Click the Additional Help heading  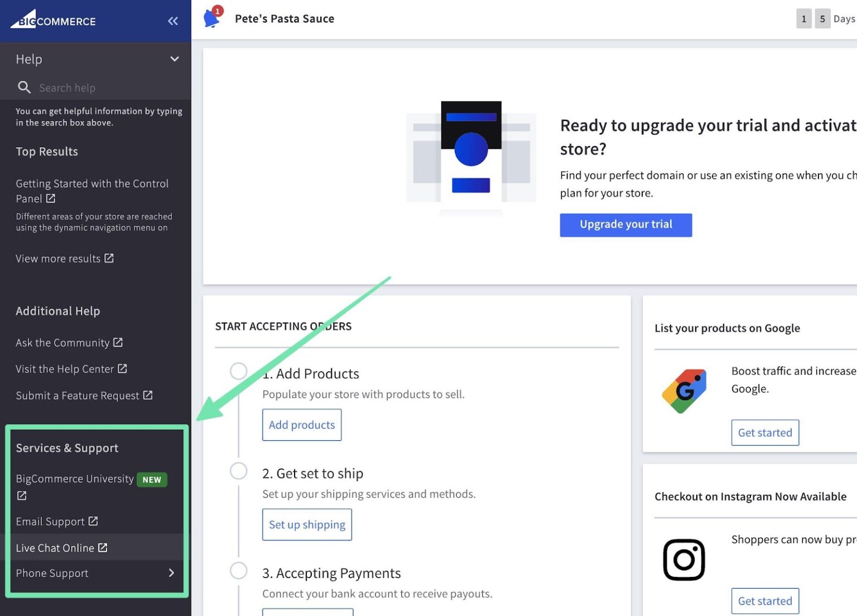pos(58,311)
